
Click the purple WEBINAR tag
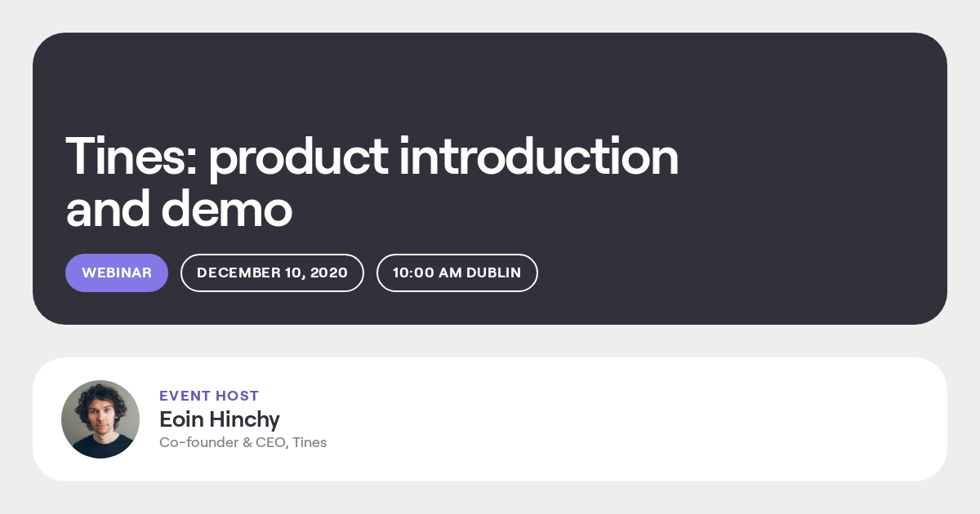click(x=117, y=273)
